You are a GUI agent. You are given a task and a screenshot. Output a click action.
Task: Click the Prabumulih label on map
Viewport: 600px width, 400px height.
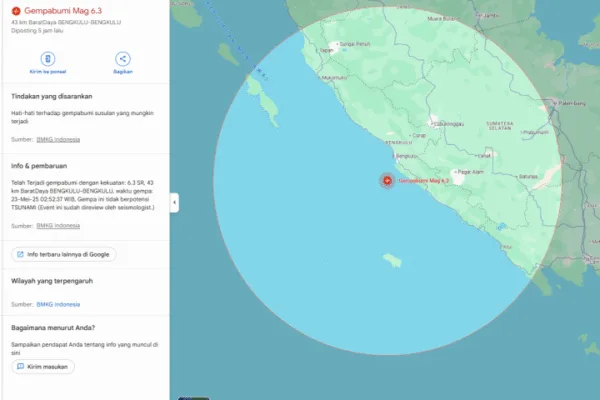tap(535, 132)
